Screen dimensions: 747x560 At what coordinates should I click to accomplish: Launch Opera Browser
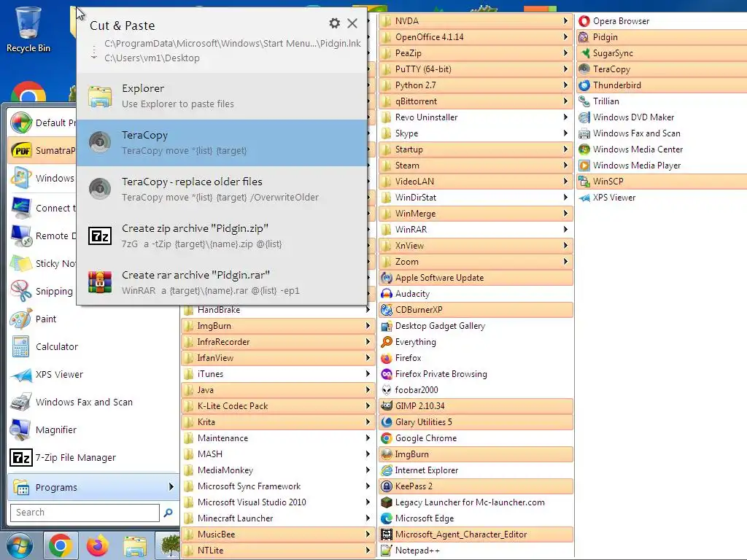662,21
